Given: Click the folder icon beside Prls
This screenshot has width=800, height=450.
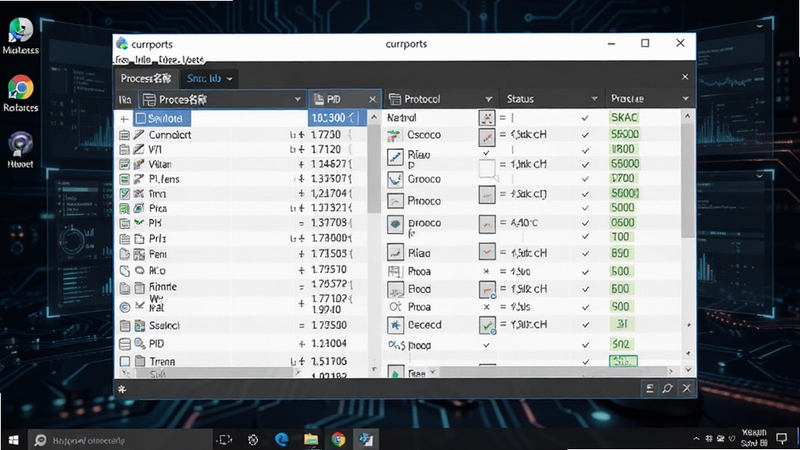Looking at the screenshot, I should click(139, 239).
